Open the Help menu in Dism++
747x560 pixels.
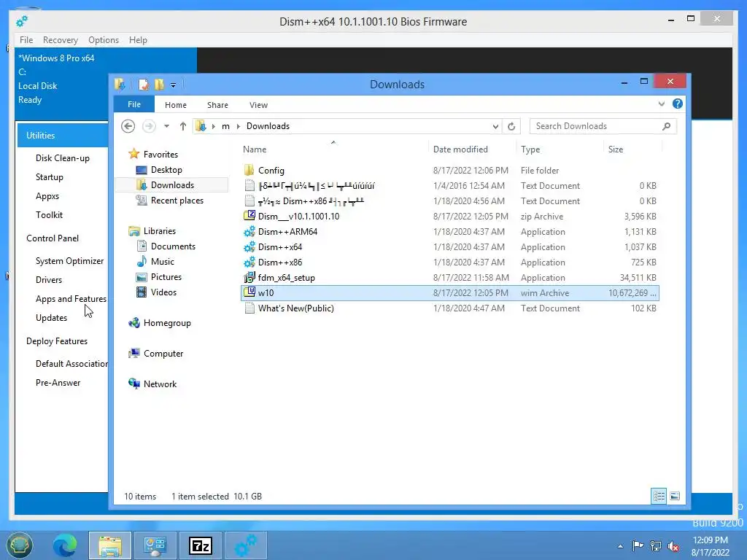pos(138,40)
